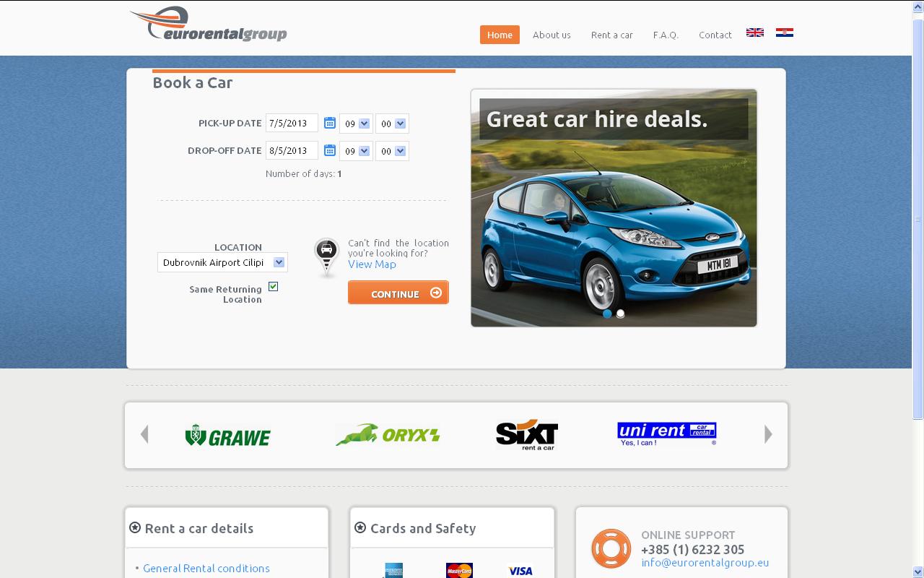Click the VISA card logo
The width and height of the screenshot is (924, 578).
[520, 571]
